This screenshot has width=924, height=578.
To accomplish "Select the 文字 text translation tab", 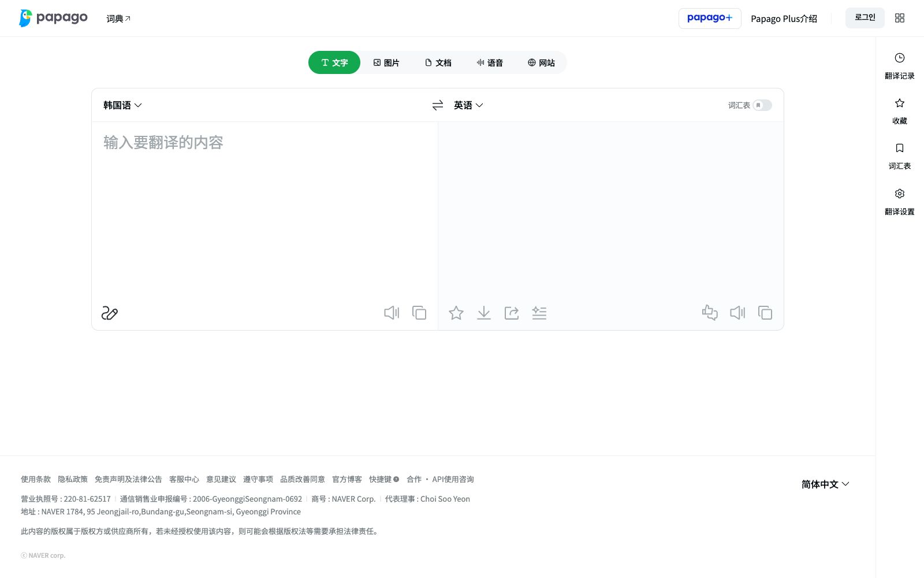I will 334,62.
